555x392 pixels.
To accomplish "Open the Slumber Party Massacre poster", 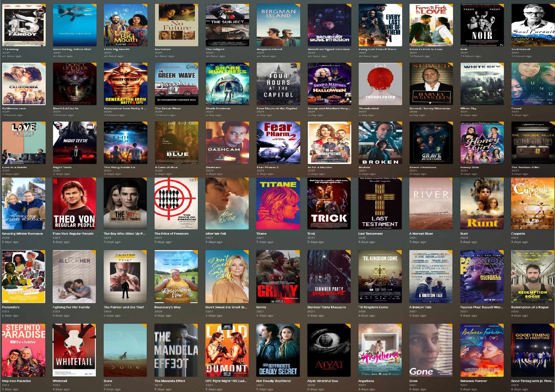I will (329, 276).
